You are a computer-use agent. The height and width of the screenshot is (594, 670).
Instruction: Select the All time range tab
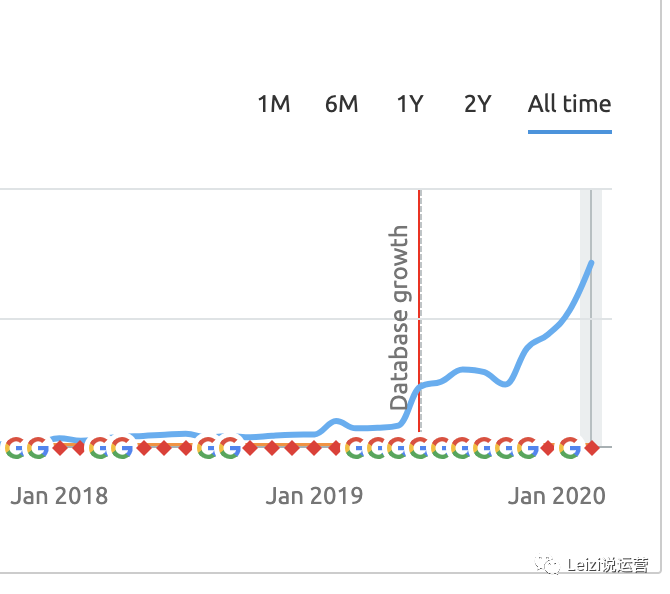click(569, 104)
